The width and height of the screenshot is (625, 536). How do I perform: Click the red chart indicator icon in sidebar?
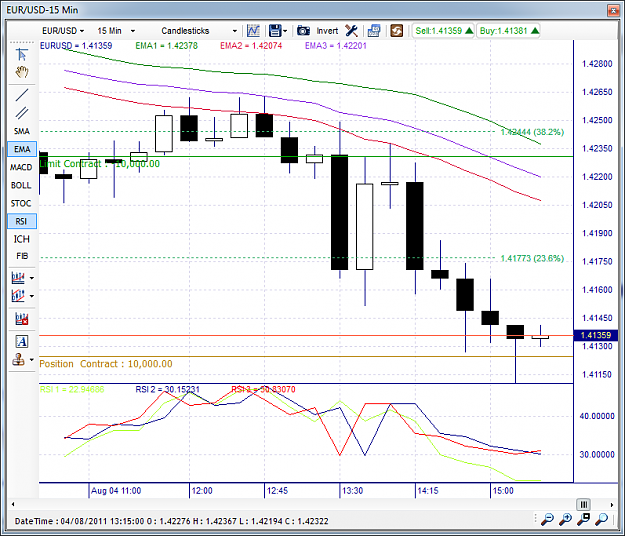coord(18,296)
